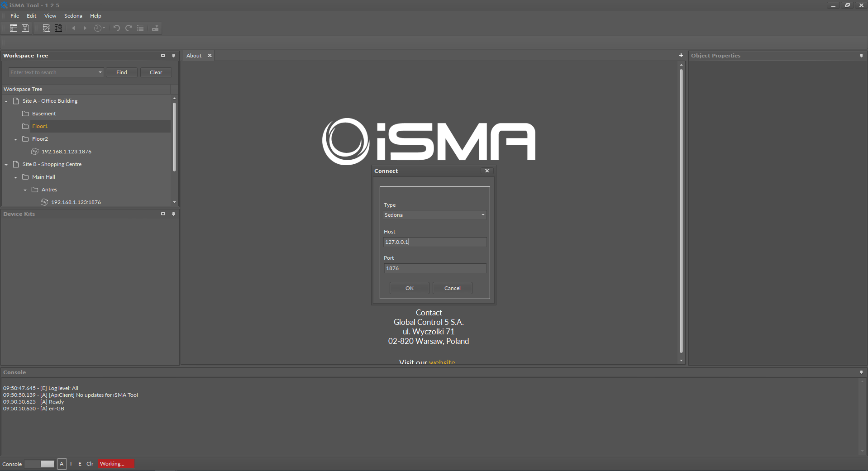Pin the Object Properties panel
Screen dimensions: 868x471
(x=861, y=56)
